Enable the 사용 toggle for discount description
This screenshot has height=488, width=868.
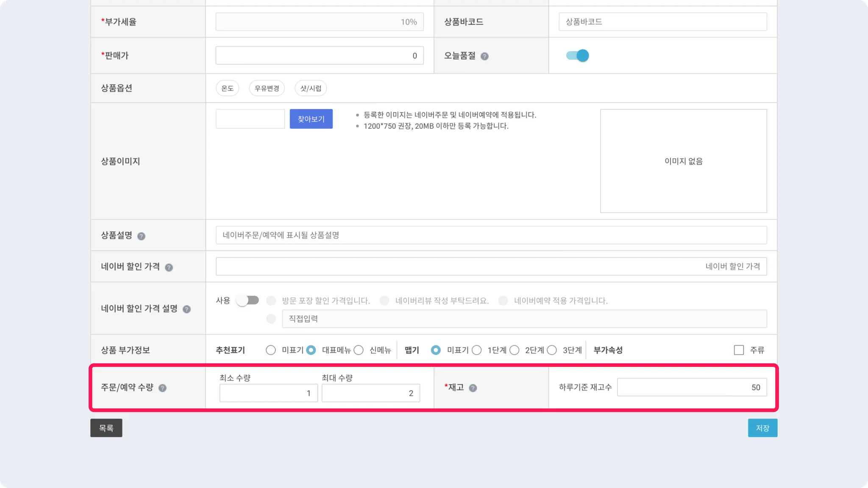[248, 300]
